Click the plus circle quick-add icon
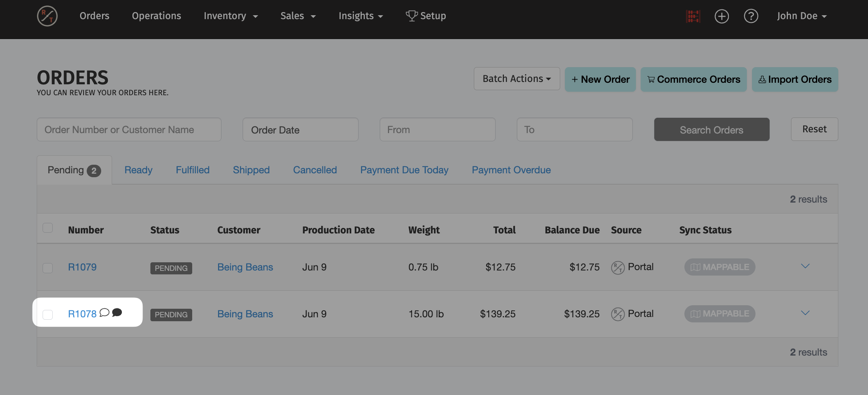 722,16
